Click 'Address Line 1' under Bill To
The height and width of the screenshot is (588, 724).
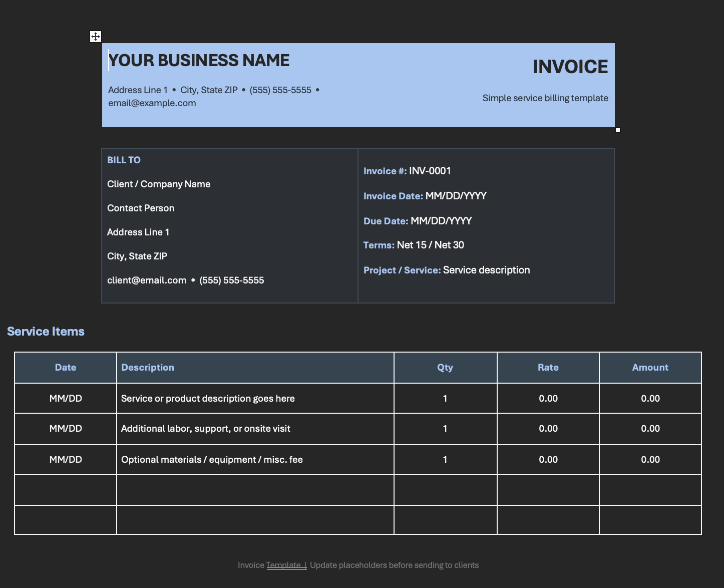coord(138,232)
